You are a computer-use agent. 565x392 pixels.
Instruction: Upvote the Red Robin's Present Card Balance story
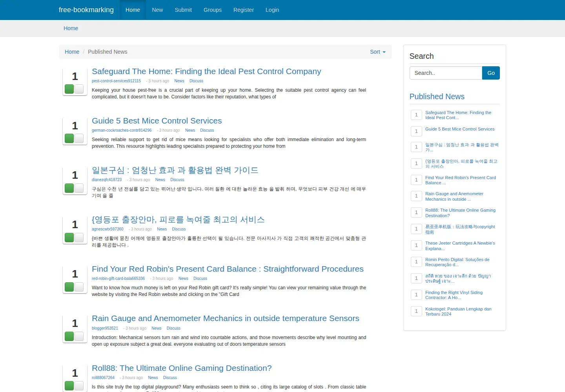pyautogui.click(x=69, y=287)
